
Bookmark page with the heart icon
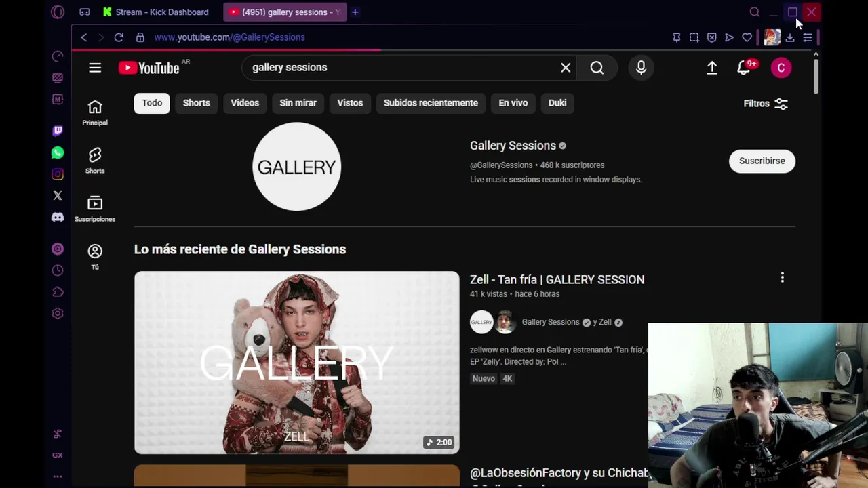747,38
